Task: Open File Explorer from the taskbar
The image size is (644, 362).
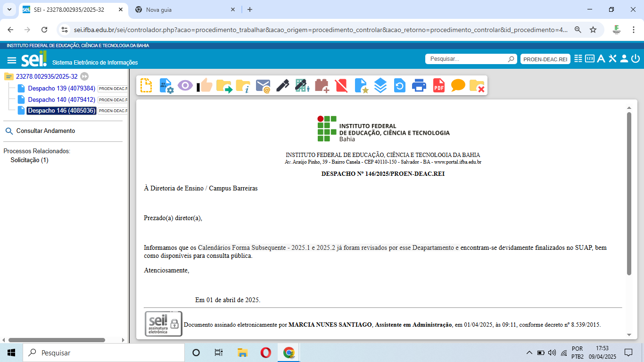Action: click(242, 353)
